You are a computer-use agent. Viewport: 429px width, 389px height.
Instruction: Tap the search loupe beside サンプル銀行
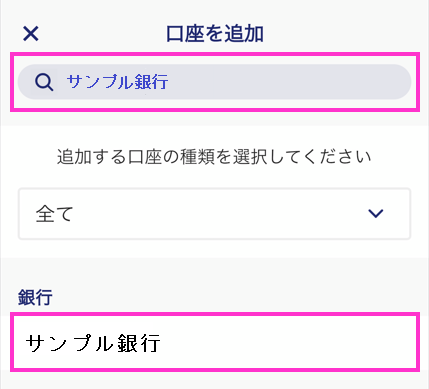[44, 82]
